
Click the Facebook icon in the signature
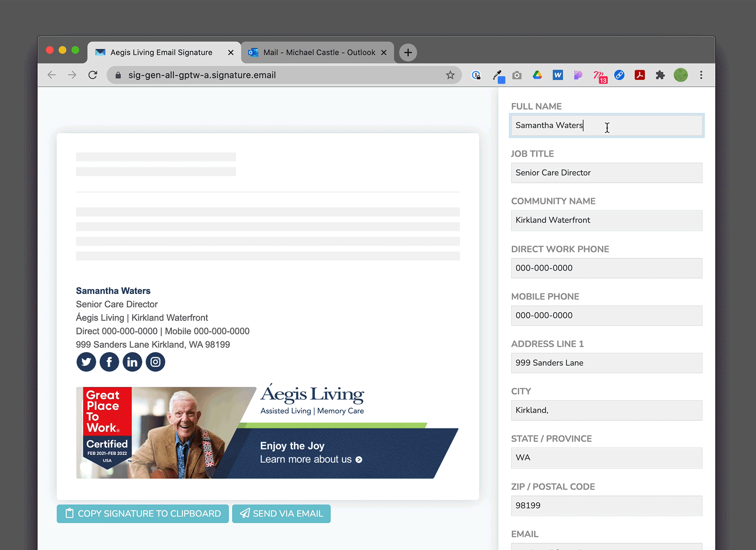pyautogui.click(x=109, y=362)
